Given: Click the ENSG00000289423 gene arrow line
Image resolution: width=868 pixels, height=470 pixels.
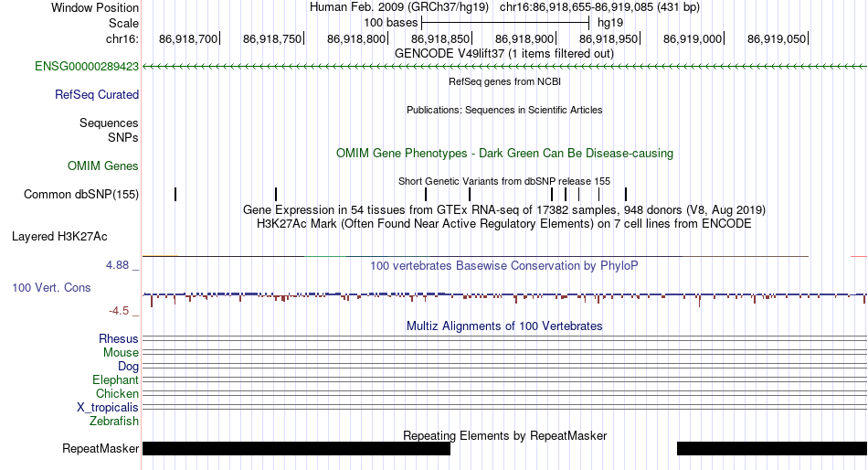Looking at the screenshot, I should 504,67.
